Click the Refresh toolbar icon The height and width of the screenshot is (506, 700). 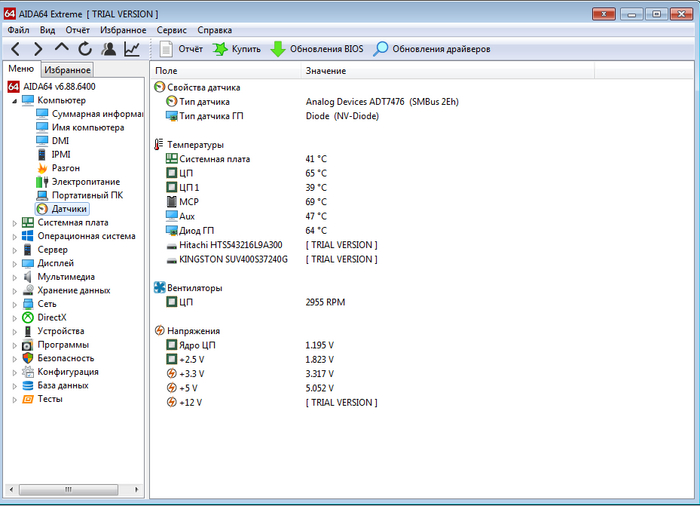tap(85, 49)
